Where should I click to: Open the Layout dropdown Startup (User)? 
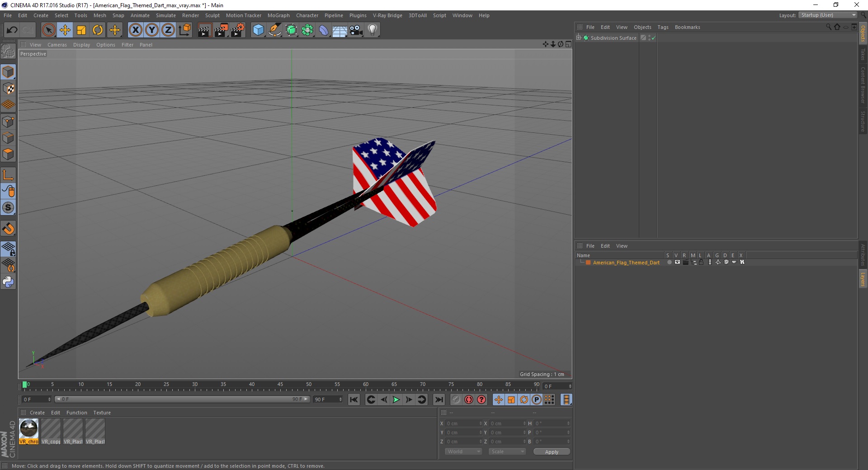[828, 15]
